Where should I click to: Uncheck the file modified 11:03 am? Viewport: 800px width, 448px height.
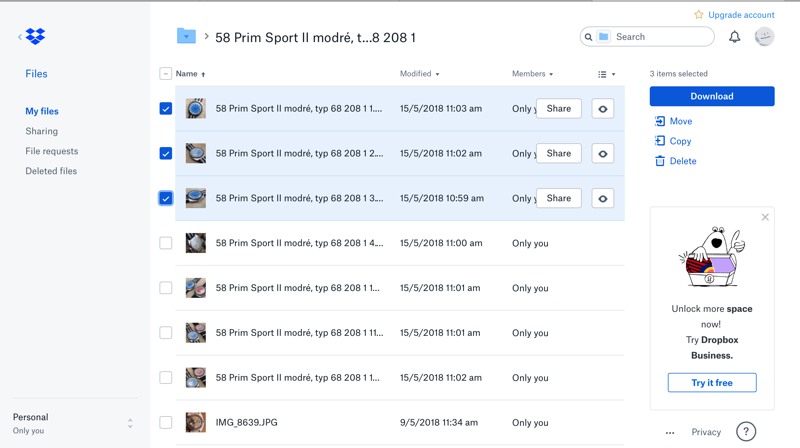tap(165, 108)
